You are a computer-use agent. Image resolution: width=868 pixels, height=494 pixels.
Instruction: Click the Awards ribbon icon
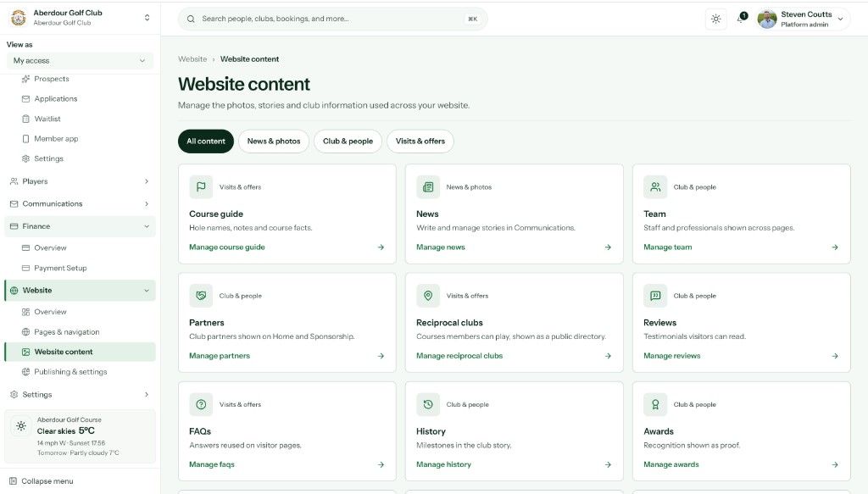tap(655, 404)
